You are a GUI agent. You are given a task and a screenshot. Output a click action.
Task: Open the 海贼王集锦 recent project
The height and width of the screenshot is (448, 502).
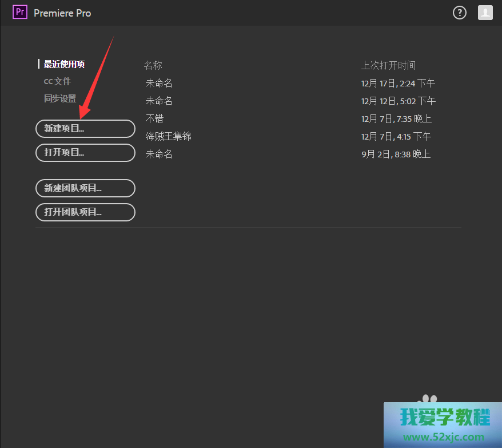tap(168, 136)
